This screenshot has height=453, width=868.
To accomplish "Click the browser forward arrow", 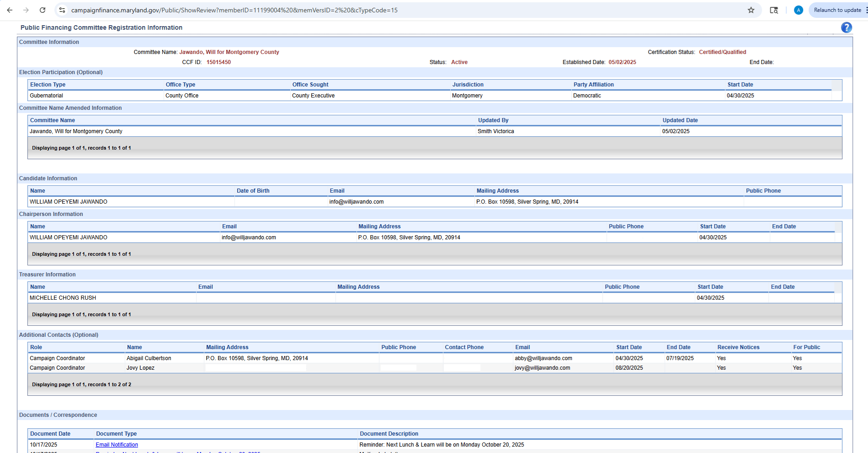I will point(26,10).
